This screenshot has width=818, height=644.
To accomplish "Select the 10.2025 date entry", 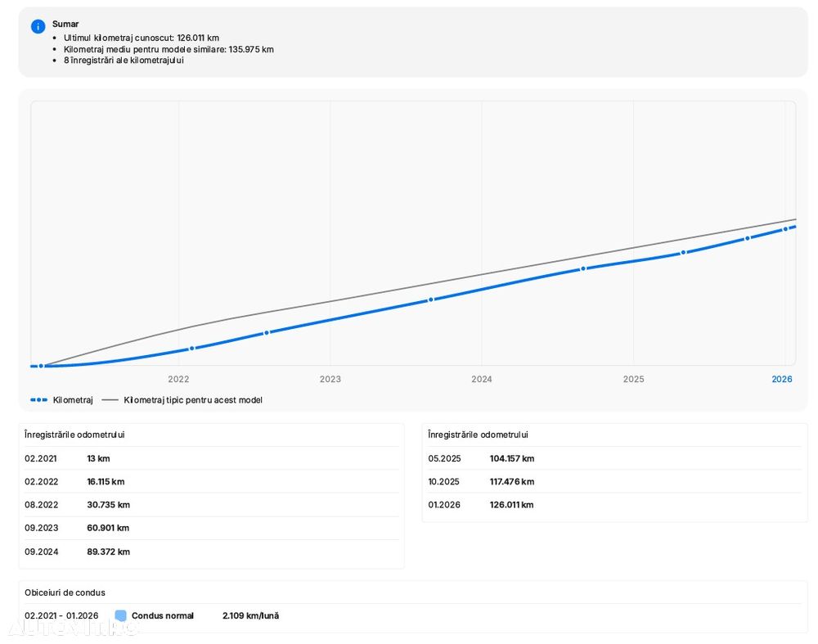I will [x=443, y=482].
